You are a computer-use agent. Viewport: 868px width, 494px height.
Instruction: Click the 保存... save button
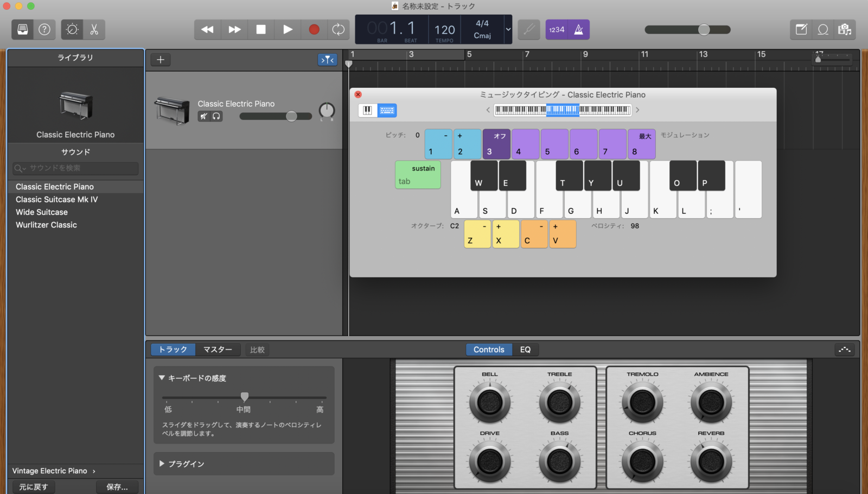[x=117, y=487]
